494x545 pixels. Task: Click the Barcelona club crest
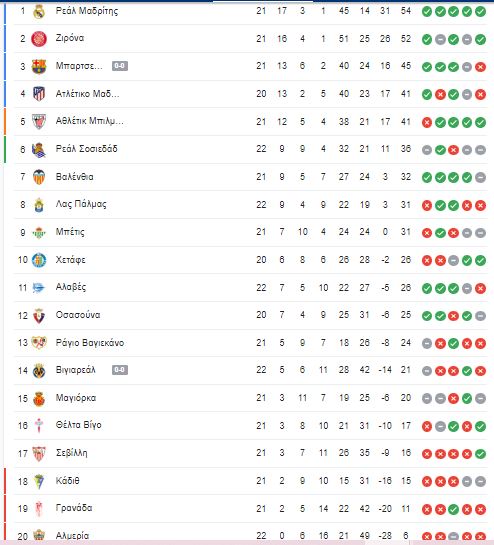39,66
